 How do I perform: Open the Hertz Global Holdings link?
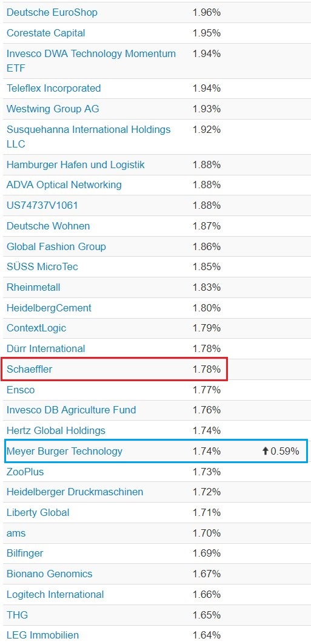click(x=56, y=430)
